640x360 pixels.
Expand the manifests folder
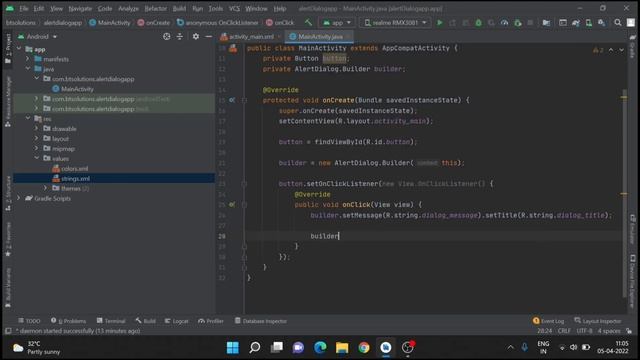coord(28,59)
